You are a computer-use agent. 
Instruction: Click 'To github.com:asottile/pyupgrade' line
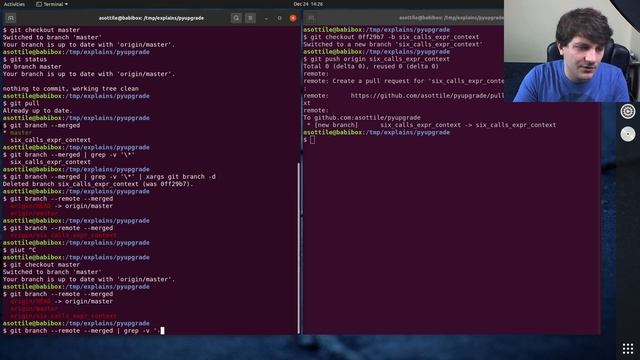(x=362, y=118)
